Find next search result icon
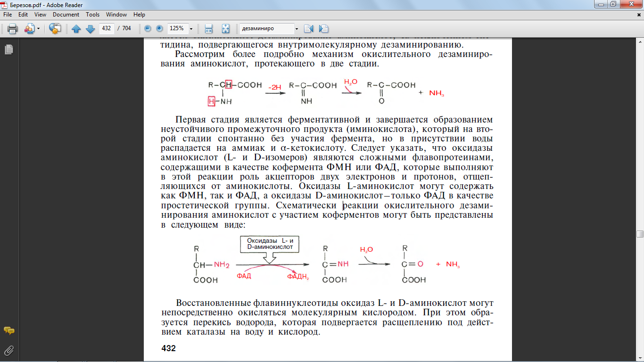Viewport: 644px width, 362px height. click(x=323, y=29)
